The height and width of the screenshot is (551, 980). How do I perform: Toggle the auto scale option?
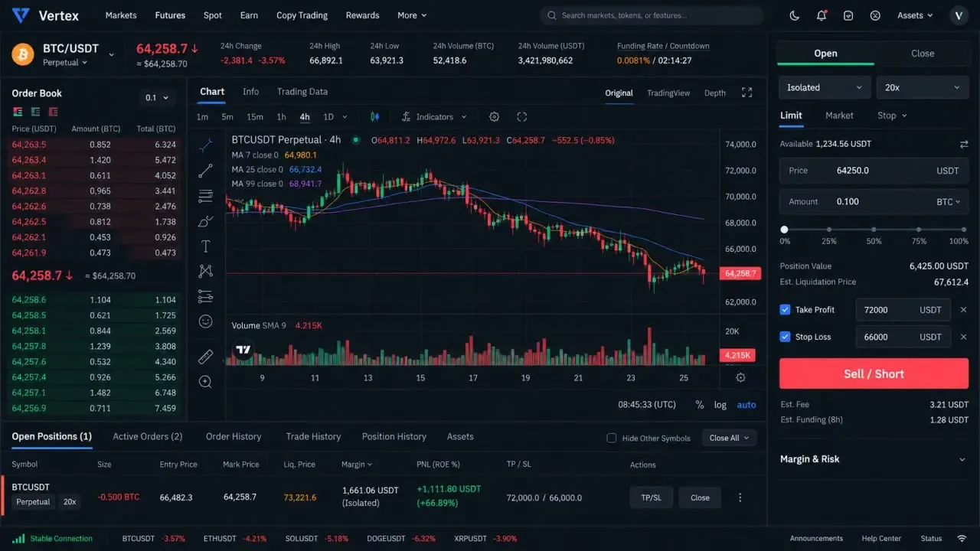[746, 405]
